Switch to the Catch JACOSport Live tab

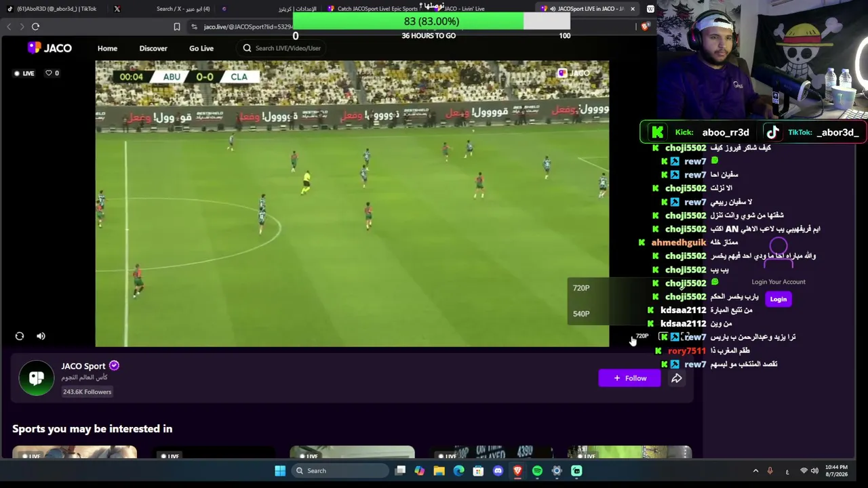(373, 9)
